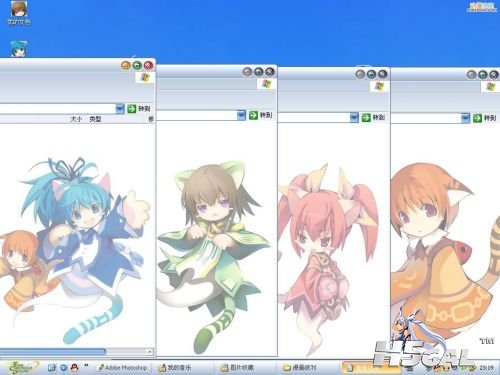500x375 pixels.
Task: Expand the address dropdown in the brown-haired character window
Action: (x=241, y=115)
